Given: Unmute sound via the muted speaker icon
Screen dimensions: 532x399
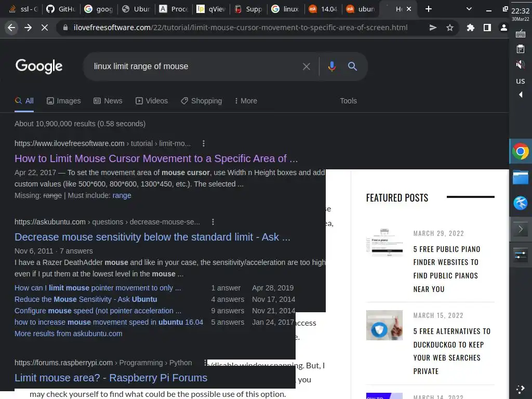Looking at the screenshot, I should click(x=521, y=64).
